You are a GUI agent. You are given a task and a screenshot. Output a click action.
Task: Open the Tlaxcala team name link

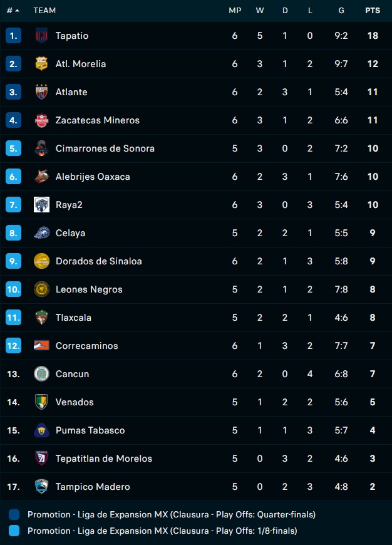[73, 318]
